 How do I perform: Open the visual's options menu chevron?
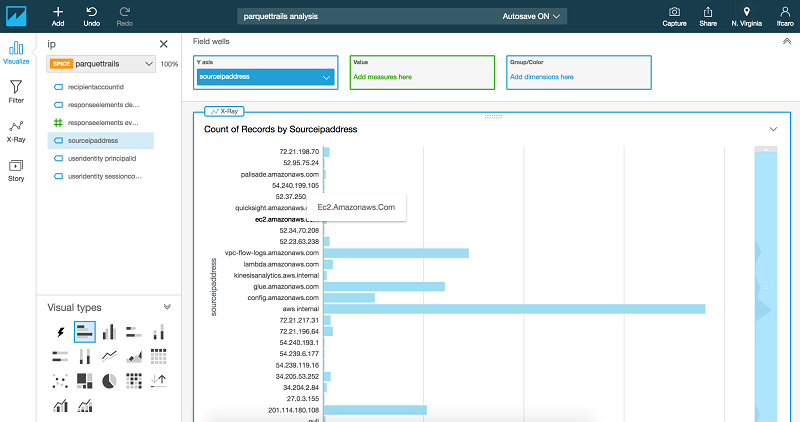coord(773,129)
